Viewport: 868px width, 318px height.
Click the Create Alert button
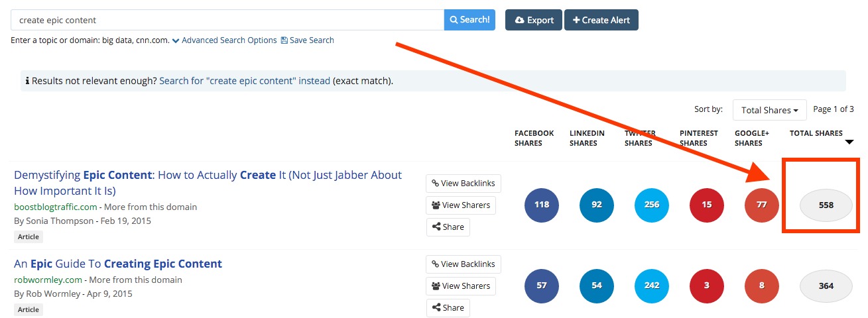(601, 20)
